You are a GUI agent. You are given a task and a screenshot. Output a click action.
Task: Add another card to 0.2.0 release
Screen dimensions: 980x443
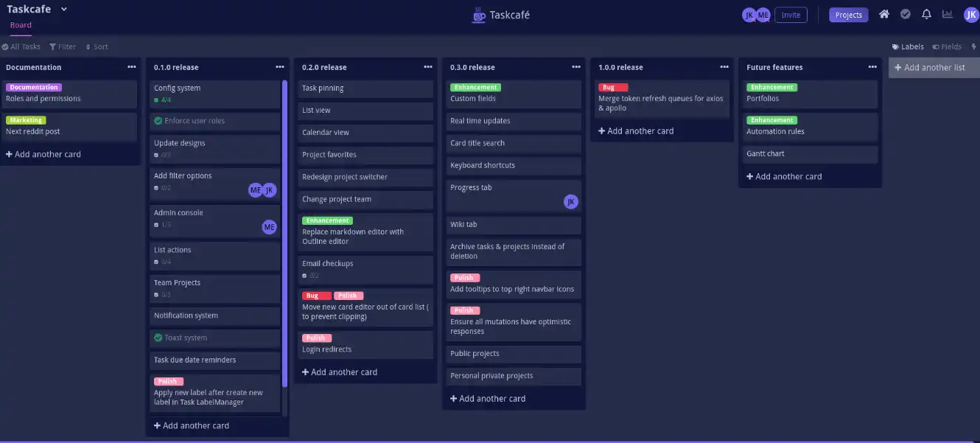(x=340, y=372)
